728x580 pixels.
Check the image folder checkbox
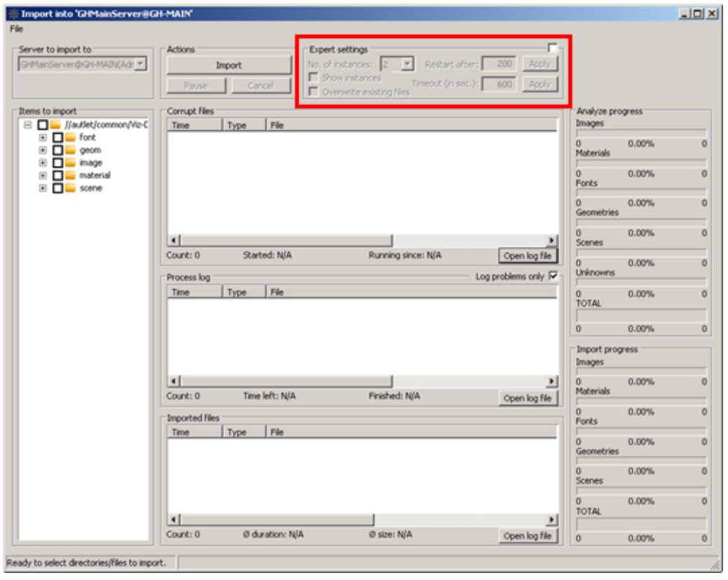point(57,163)
